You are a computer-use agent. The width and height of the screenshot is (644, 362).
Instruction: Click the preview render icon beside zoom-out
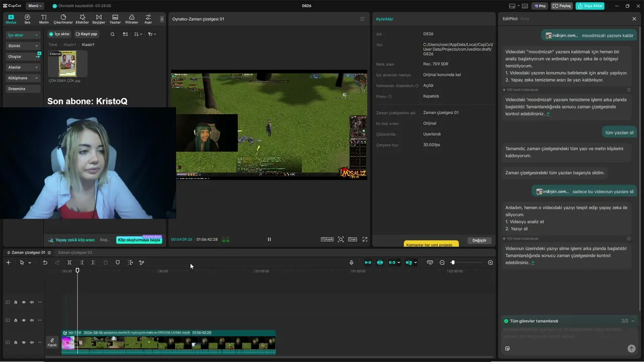430,262
